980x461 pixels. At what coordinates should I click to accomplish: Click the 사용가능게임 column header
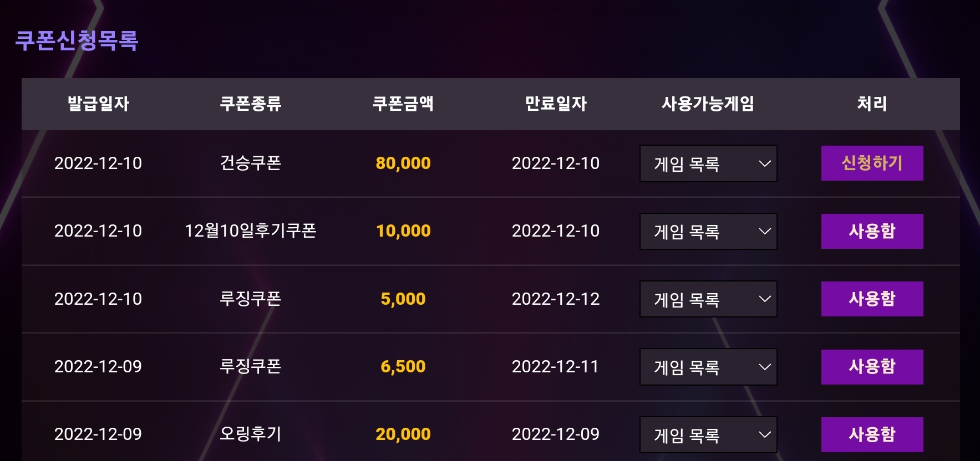(708, 104)
